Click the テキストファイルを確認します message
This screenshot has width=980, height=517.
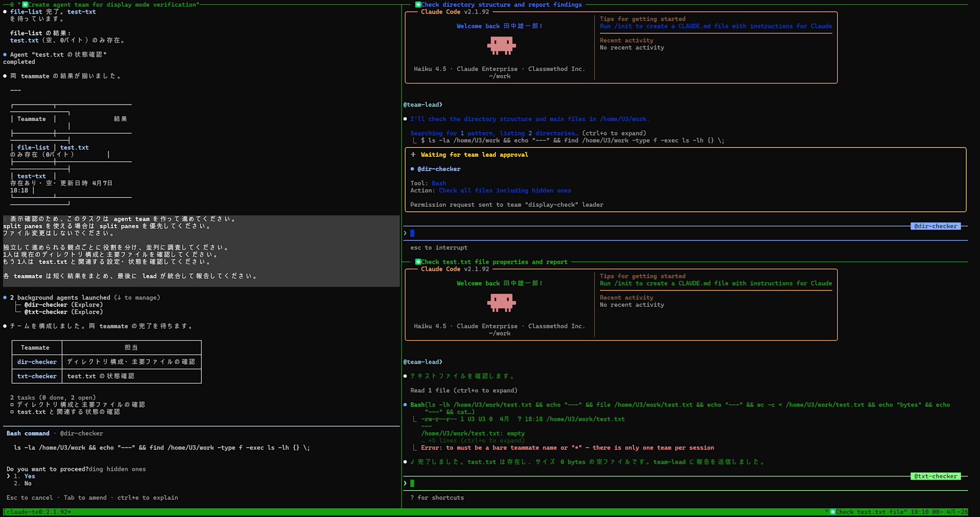point(462,376)
